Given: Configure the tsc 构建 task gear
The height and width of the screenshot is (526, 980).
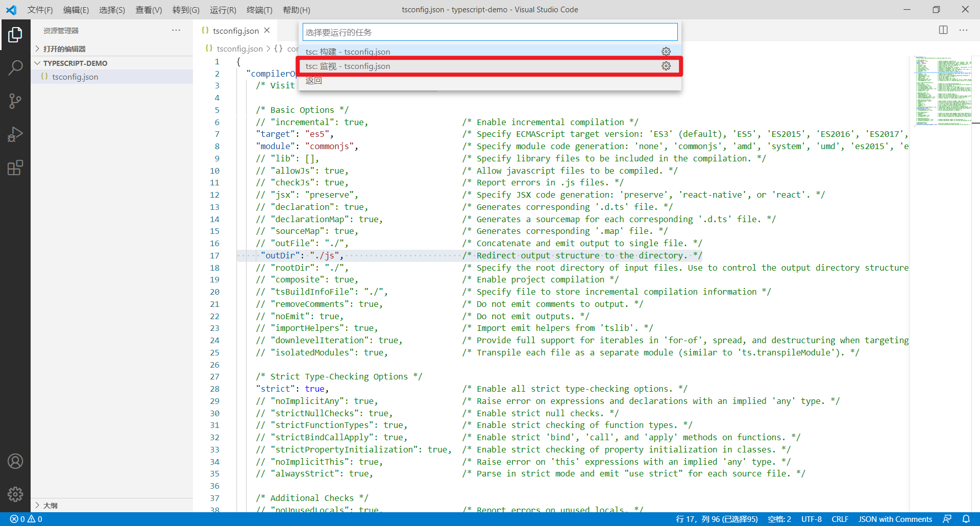Looking at the screenshot, I should (666, 52).
